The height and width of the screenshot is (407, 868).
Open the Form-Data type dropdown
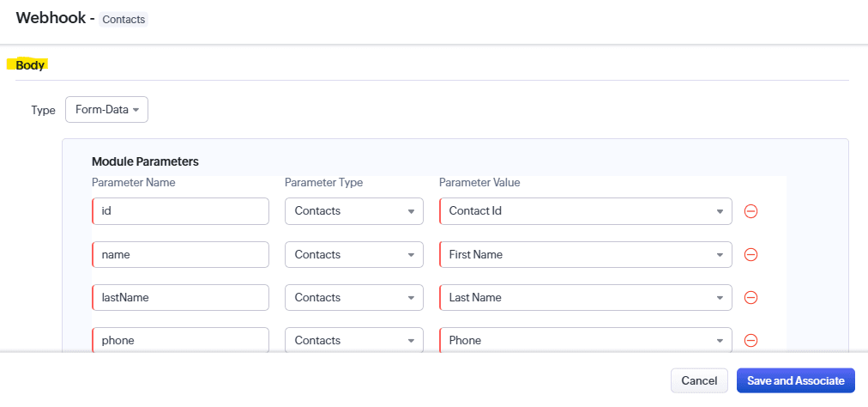[x=106, y=110]
